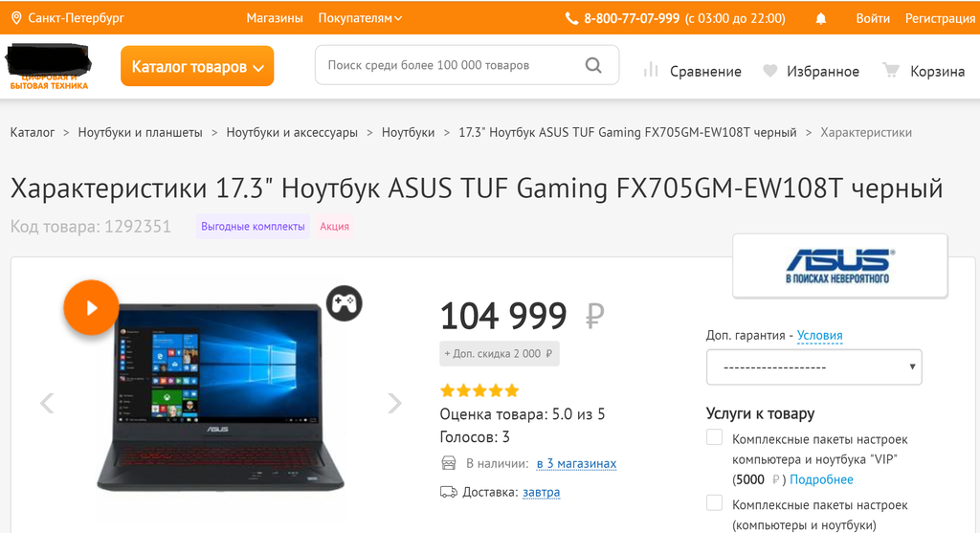Image resolution: width=980 pixels, height=533 pixels.
Task: Open the 'в 3 магазинах' availability link
Action: 576,464
